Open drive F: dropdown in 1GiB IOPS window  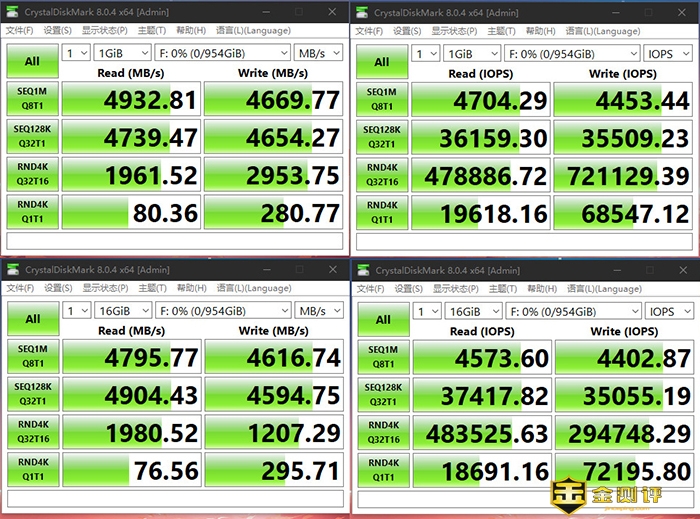(572, 54)
